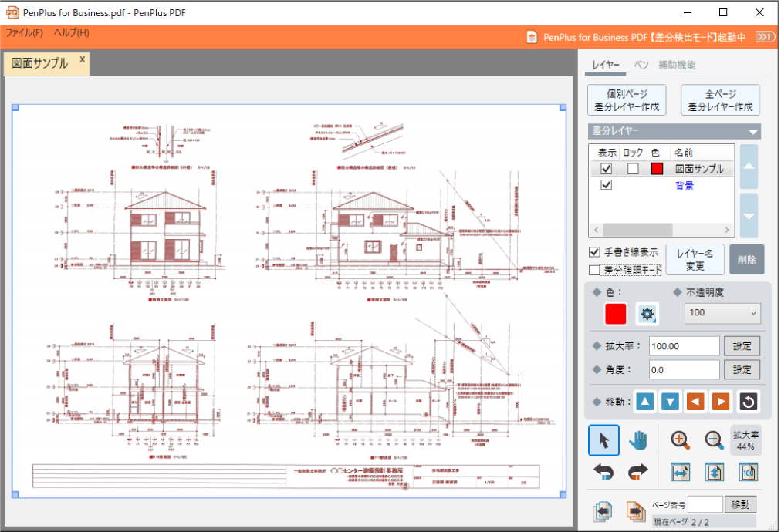Image resolution: width=781 pixels, height=532 pixels.
Task: Click the 角度 input field
Action: (685, 370)
